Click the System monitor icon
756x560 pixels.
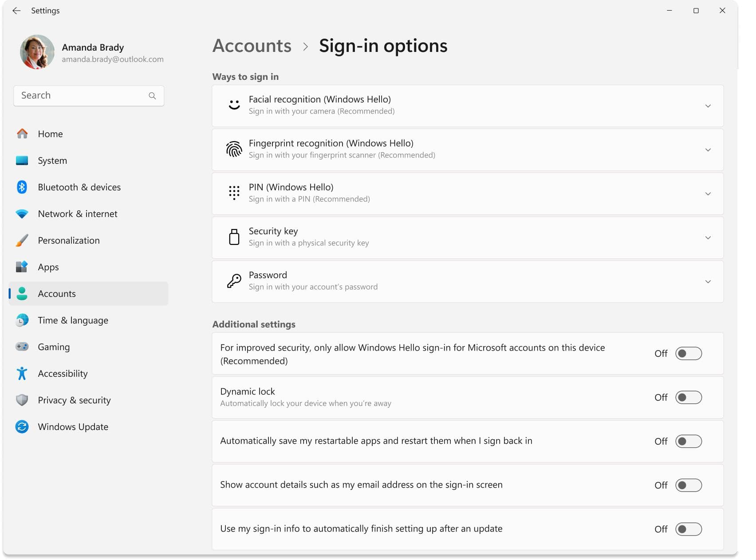(x=22, y=160)
